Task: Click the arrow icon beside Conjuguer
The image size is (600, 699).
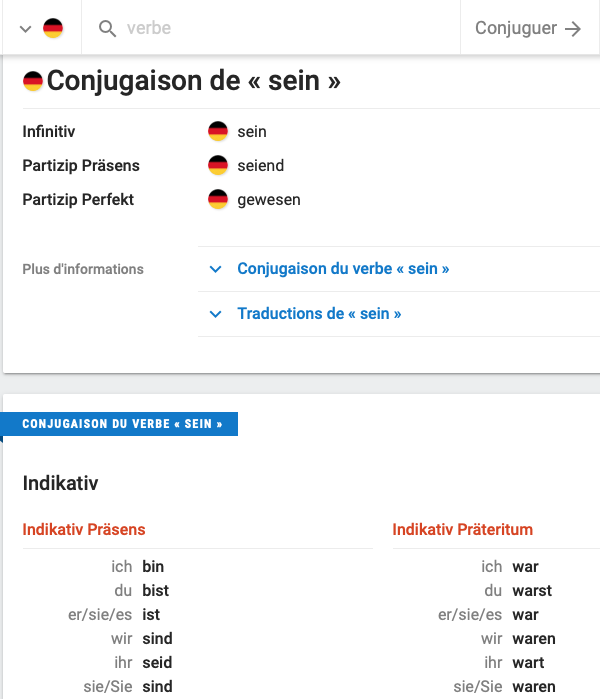Action: [x=573, y=29]
